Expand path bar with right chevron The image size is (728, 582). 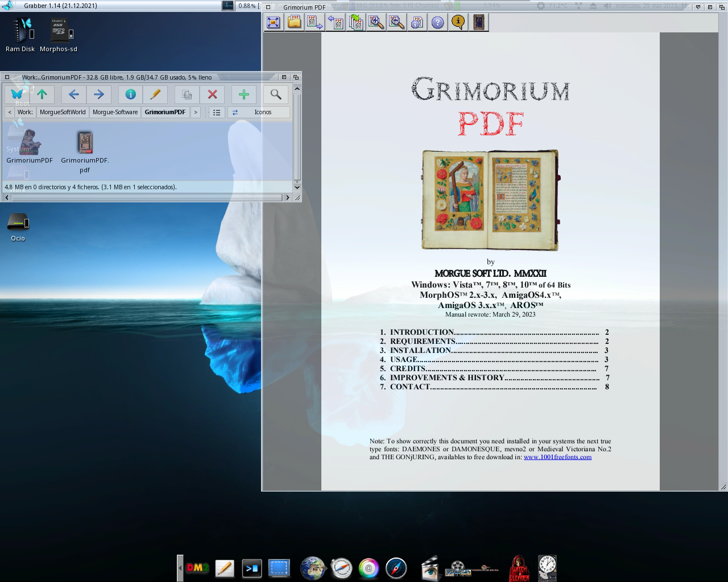coord(196,112)
